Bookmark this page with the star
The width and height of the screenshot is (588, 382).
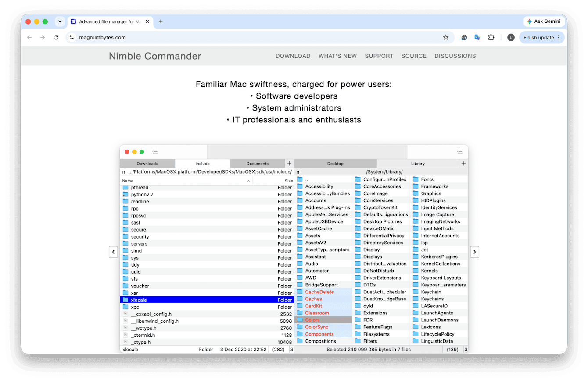(446, 38)
